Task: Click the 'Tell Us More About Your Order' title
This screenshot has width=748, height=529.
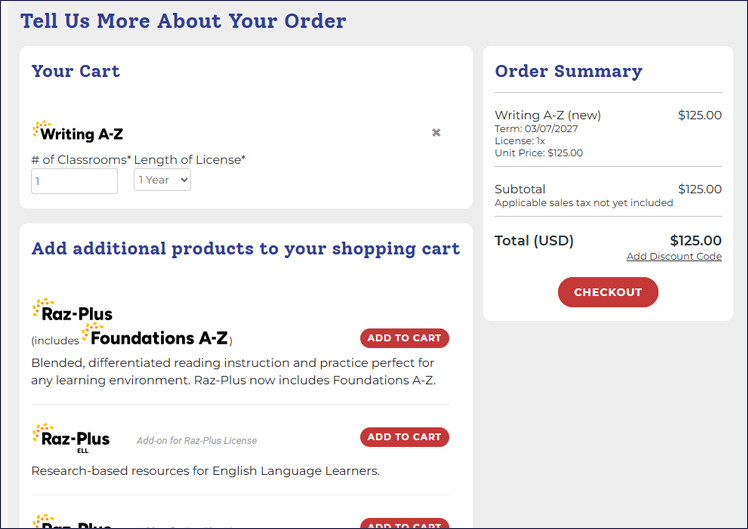Action: (x=183, y=21)
